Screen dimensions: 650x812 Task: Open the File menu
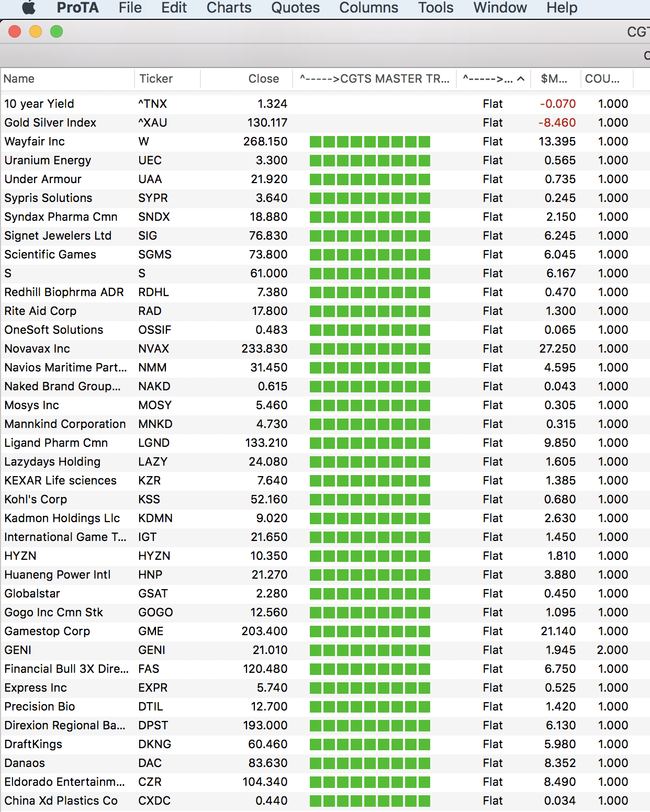point(130,8)
